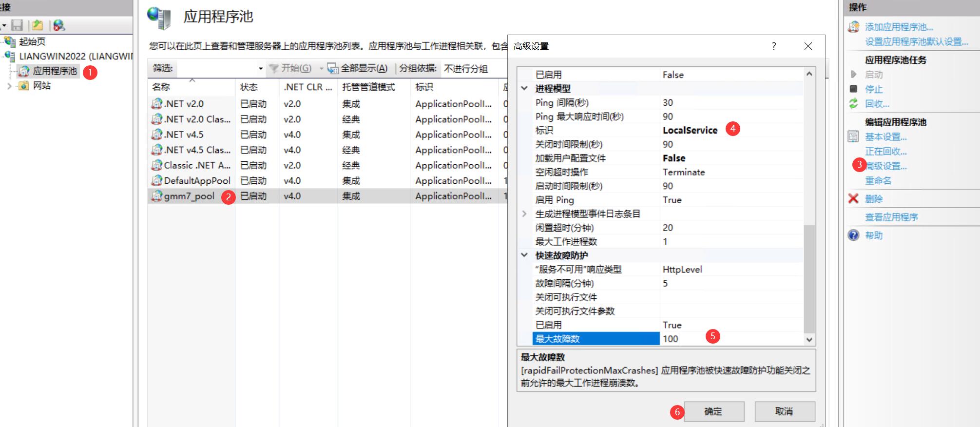Click the up-folder icon in connections toolbar
The width and height of the screenshot is (980, 427).
tap(38, 25)
